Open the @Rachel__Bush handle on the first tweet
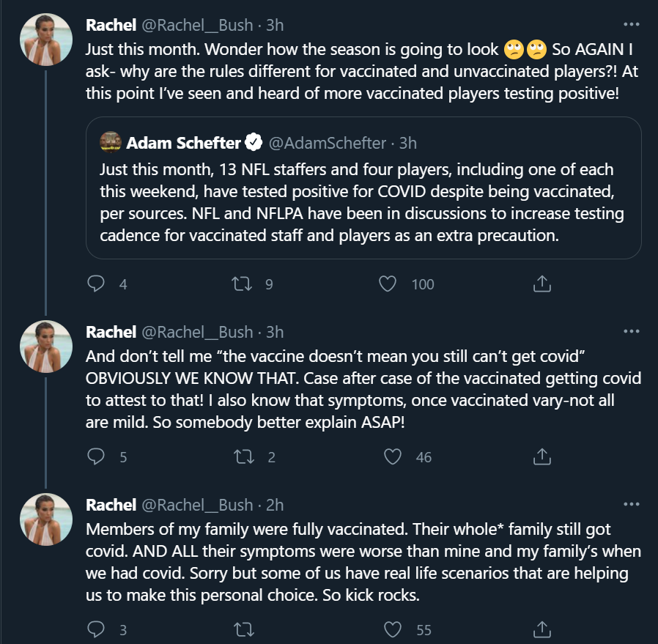Image resolution: width=658 pixels, height=644 pixels. (x=196, y=25)
